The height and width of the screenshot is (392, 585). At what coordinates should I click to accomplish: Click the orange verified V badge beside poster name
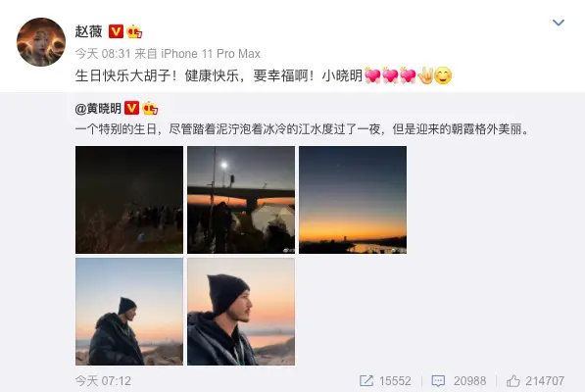pos(116,31)
